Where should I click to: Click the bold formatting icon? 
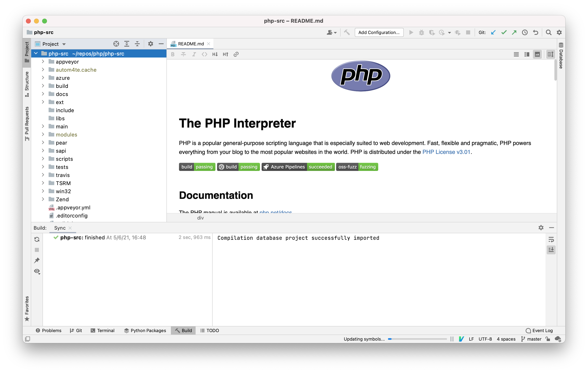click(173, 54)
